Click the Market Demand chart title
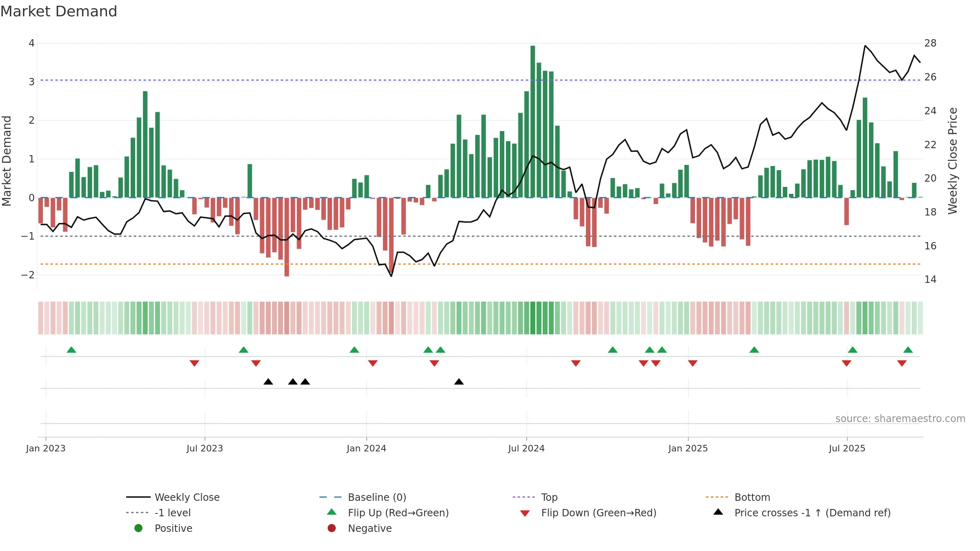The width and height of the screenshot is (980, 551). pos(59,11)
